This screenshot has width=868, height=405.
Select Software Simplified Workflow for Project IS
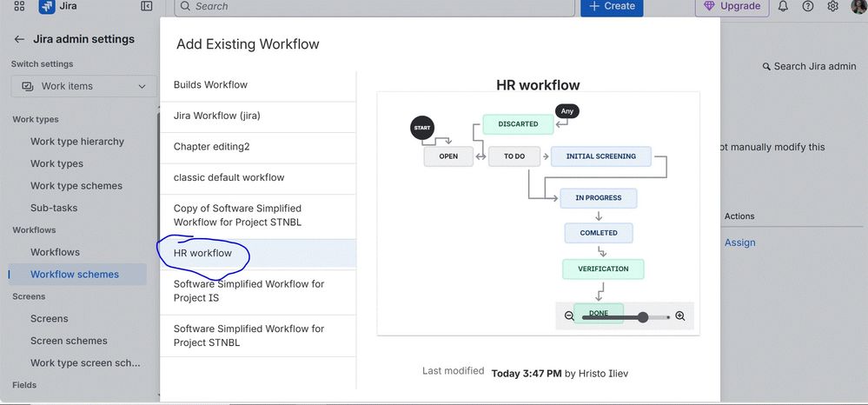(x=258, y=291)
